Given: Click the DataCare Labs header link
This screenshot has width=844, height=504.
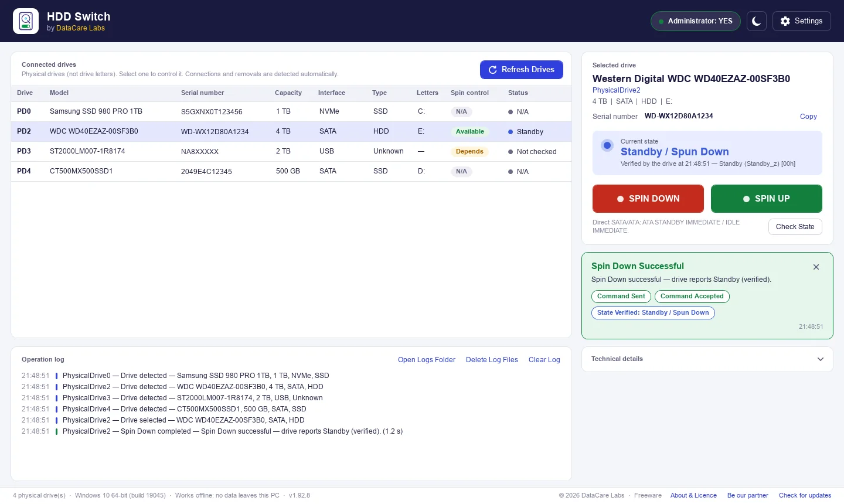Looking at the screenshot, I should pyautogui.click(x=80, y=28).
